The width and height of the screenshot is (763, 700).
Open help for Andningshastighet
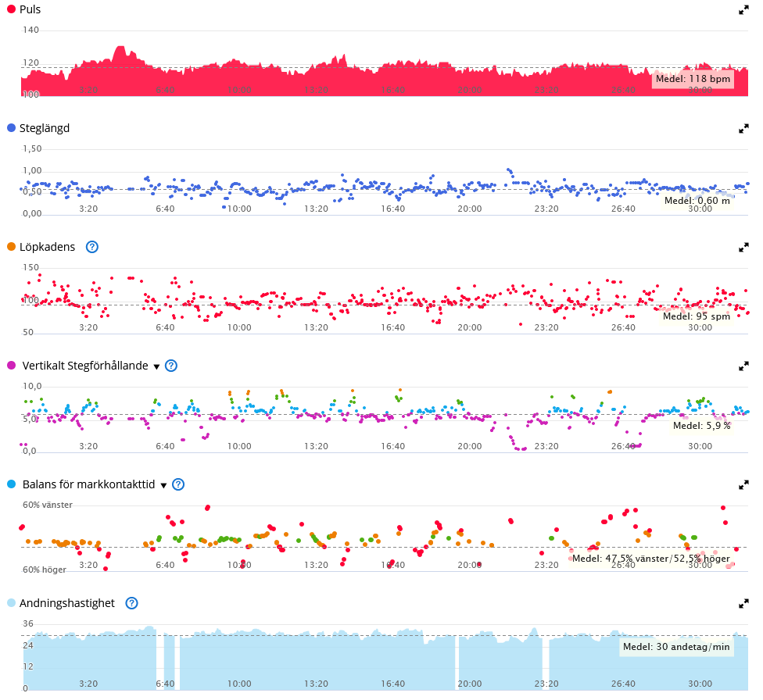(x=131, y=603)
